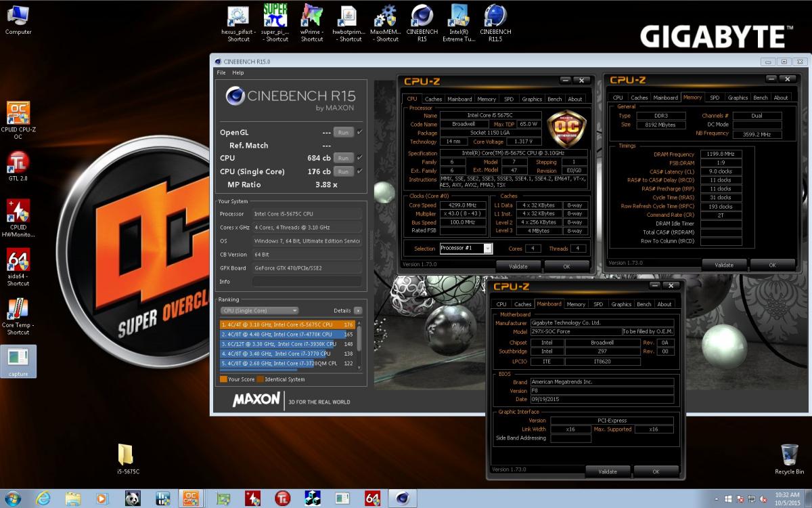This screenshot has width=812, height=508.
Task: Toggle the checkbox beside the CPU Run button
Action: (359, 158)
